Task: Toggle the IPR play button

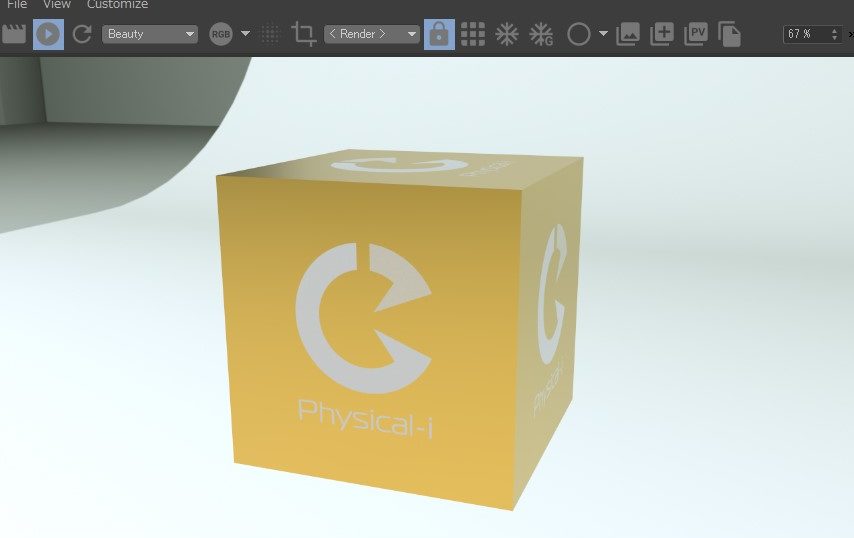Action: point(48,34)
